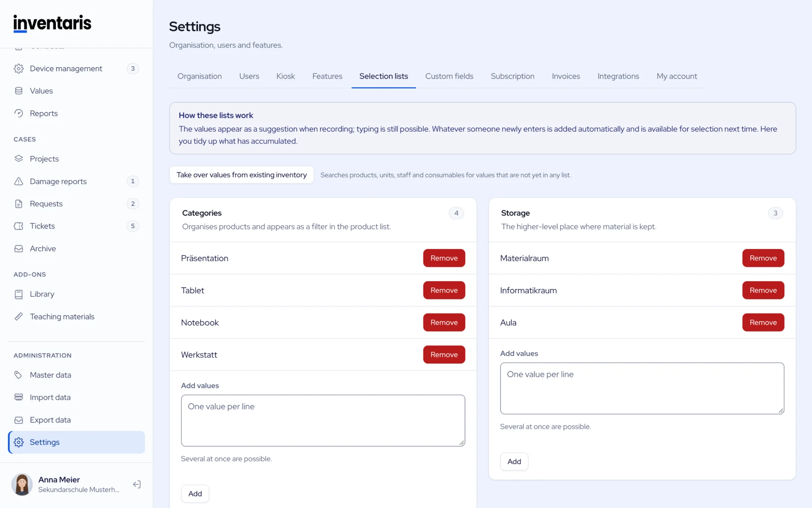This screenshot has height=508, width=812.
Task: Open Teaching materials add-on
Action: 77,317
